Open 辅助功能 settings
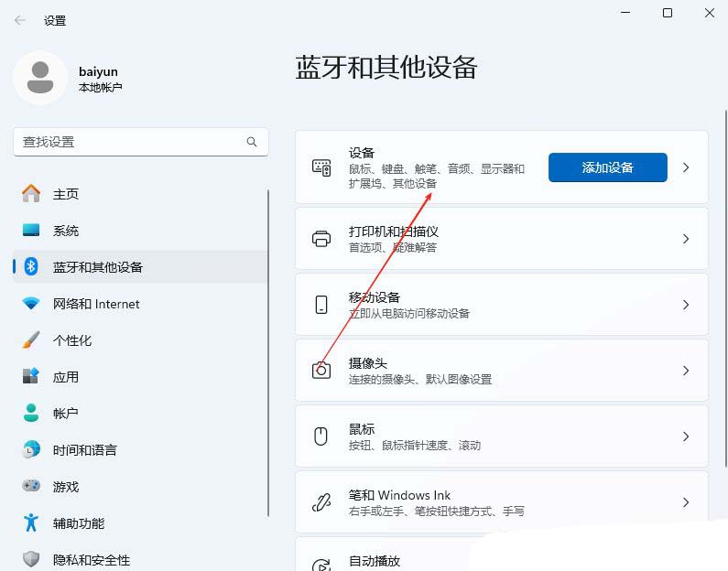Viewport: 728px width, 571px height. pos(140,523)
